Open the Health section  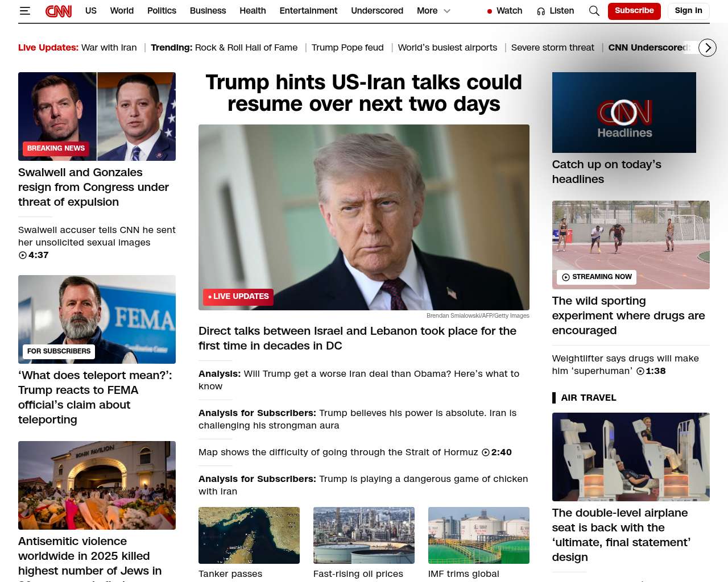click(253, 11)
